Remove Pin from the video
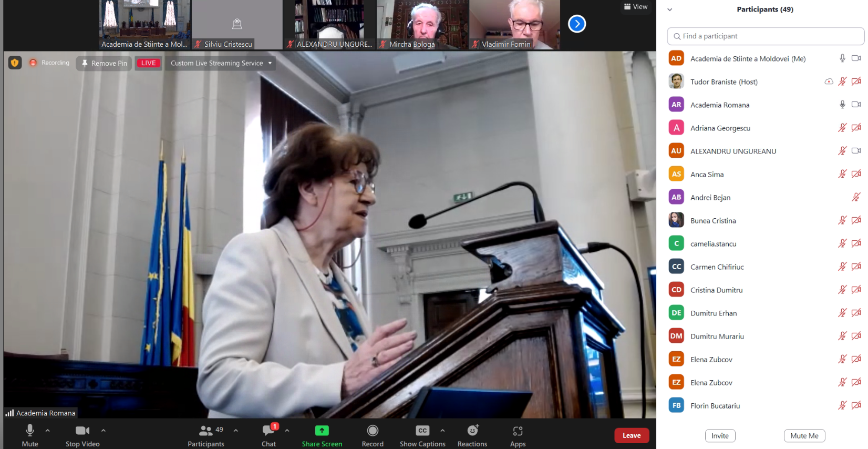Image resolution: width=868 pixels, height=449 pixels. click(x=105, y=63)
